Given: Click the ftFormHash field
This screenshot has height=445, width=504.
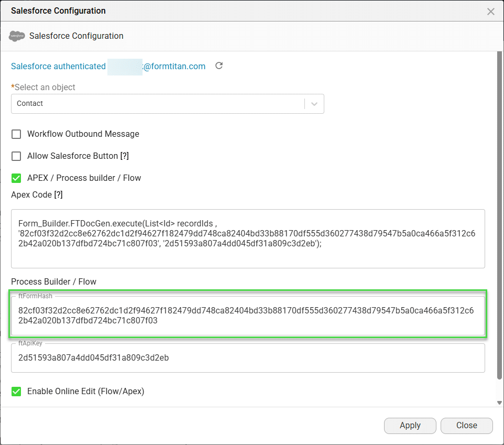Looking at the screenshot, I should click(247, 316).
